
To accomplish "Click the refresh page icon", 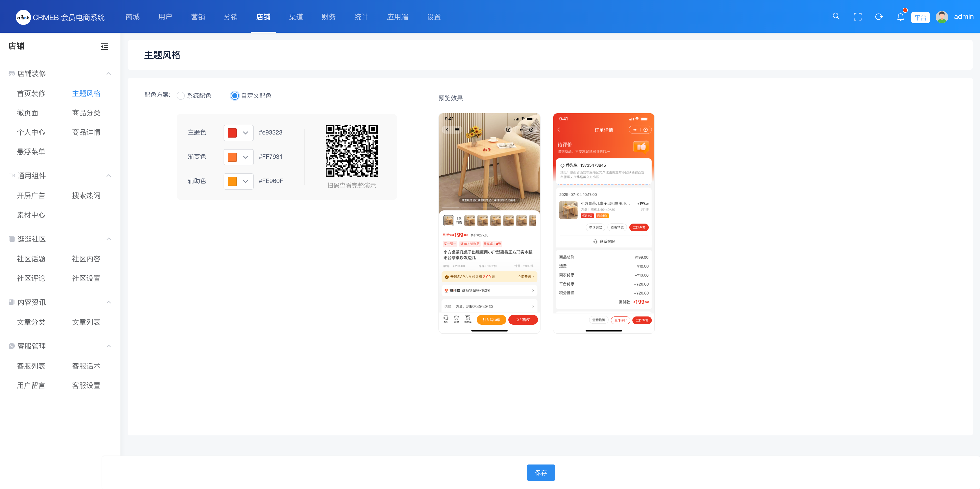I will point(879,17).
